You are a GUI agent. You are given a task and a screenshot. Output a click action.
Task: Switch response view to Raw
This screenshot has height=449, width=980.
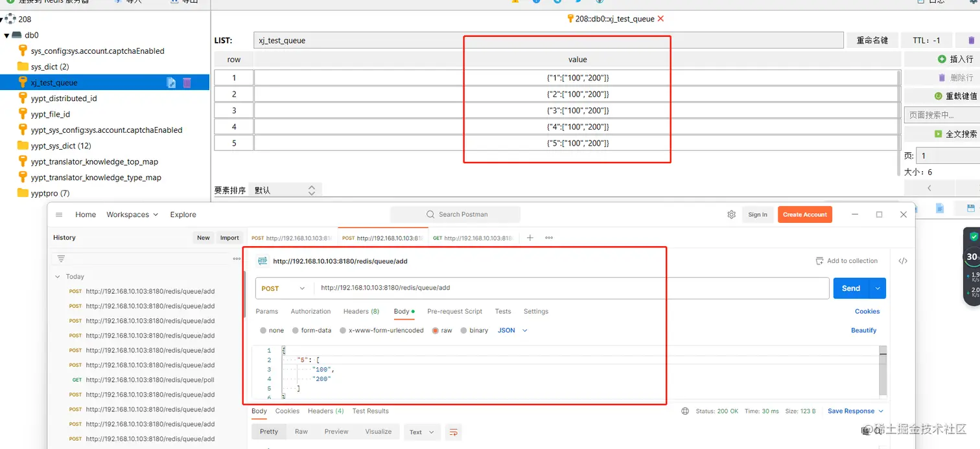tap(301, 432)
